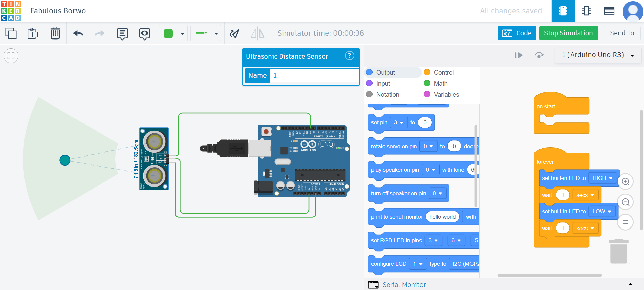Screen dimensions: 644x290
Task: Open the Tinkercad logo home link
Action: (x=11, y=11)
